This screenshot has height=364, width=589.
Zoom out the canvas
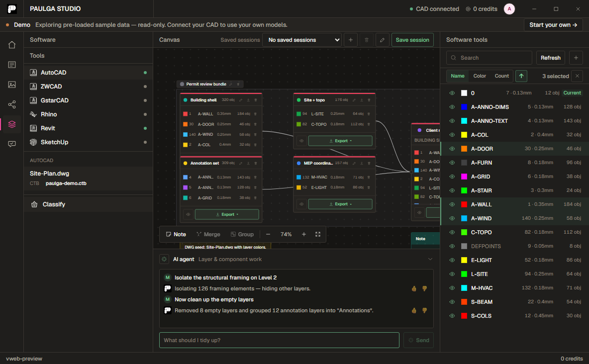(x=268, y=234)
